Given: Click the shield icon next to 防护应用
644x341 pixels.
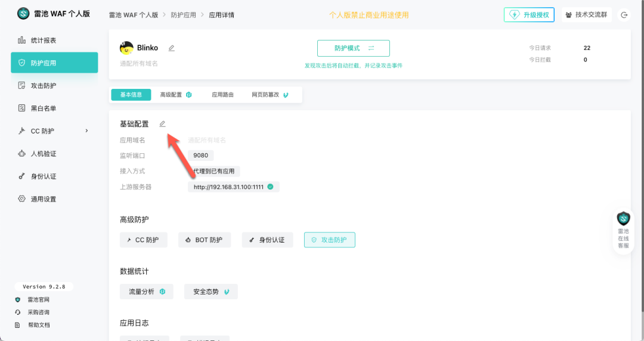Looking at the screenshot, I should coord(22,63).
